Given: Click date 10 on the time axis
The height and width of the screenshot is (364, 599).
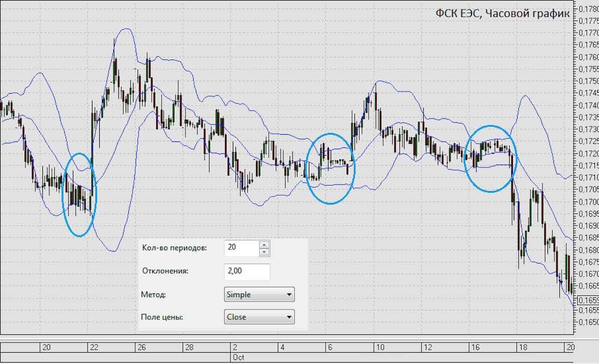Looking at the screenshot, I should (379, 348).
